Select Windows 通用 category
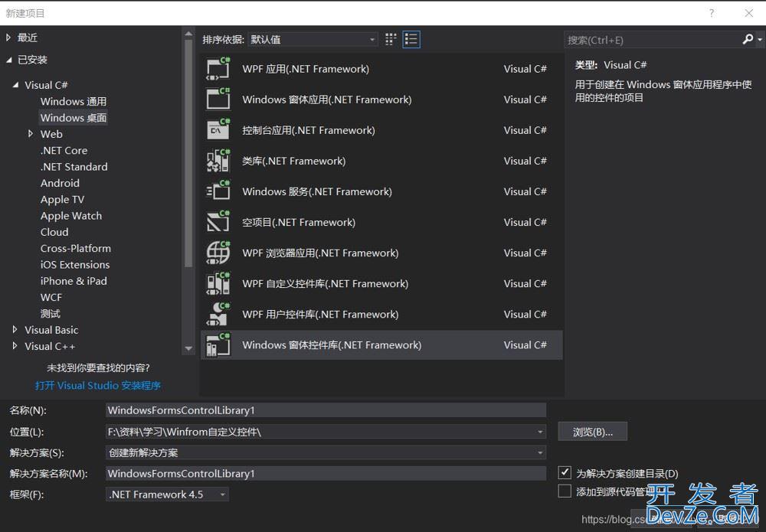 (74, 102)
